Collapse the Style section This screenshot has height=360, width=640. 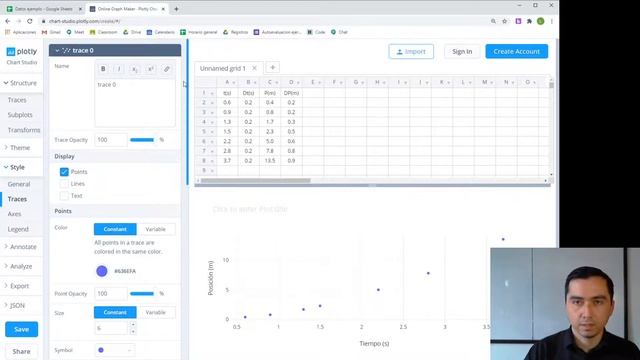click(x=15, y=167)
